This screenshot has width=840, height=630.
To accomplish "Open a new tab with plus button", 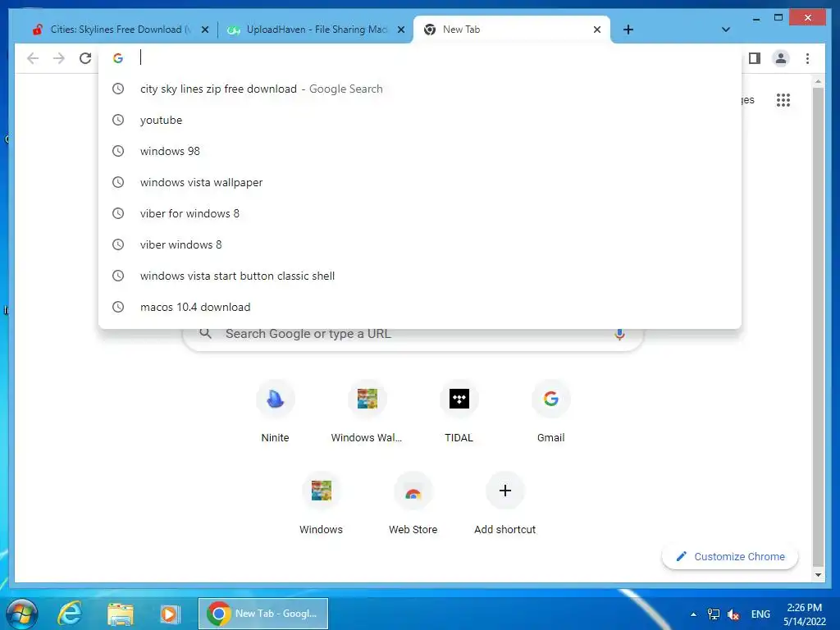I will (628, 30).
